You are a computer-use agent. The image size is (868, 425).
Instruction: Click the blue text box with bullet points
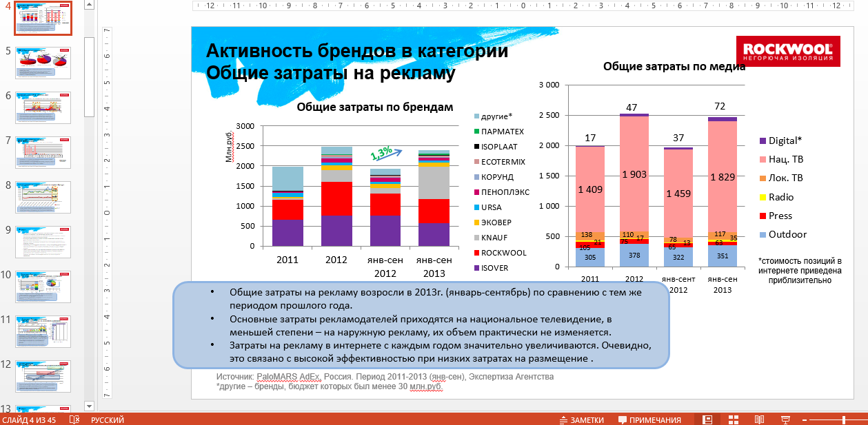(x=421, y=325)
